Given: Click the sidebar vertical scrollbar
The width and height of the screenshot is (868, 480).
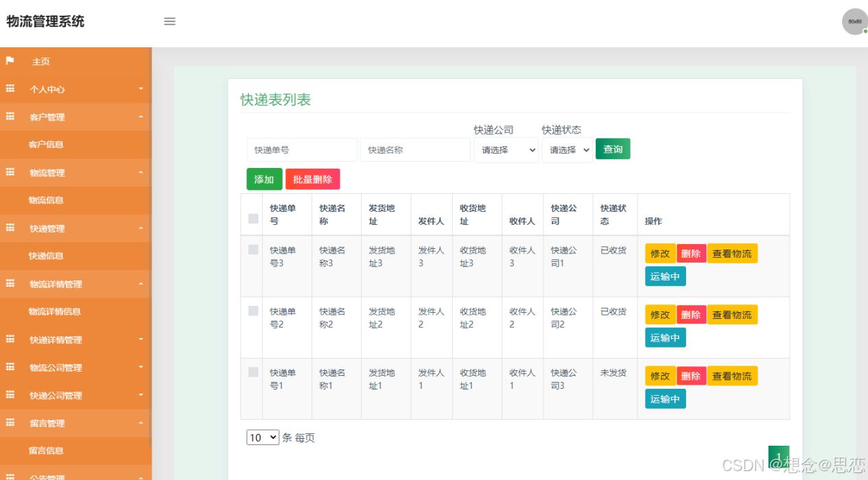Looking at the screenshot, I should (150, 247).
